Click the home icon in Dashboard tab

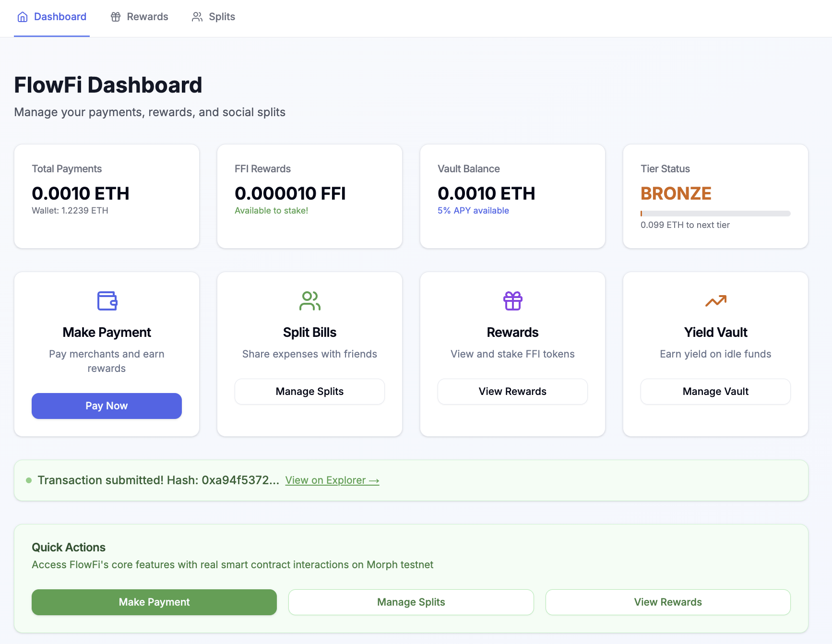[23, 17]
